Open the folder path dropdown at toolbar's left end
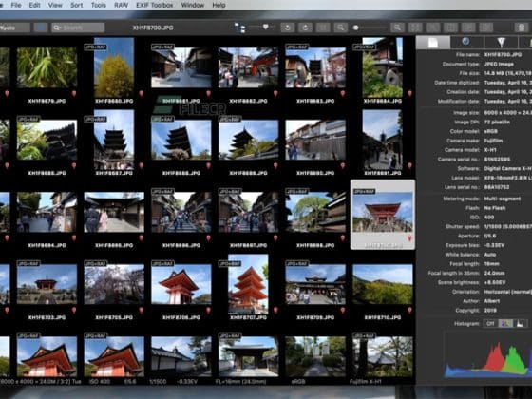Image resolution: width=532 pixels, height=399 pixels. 14,28
